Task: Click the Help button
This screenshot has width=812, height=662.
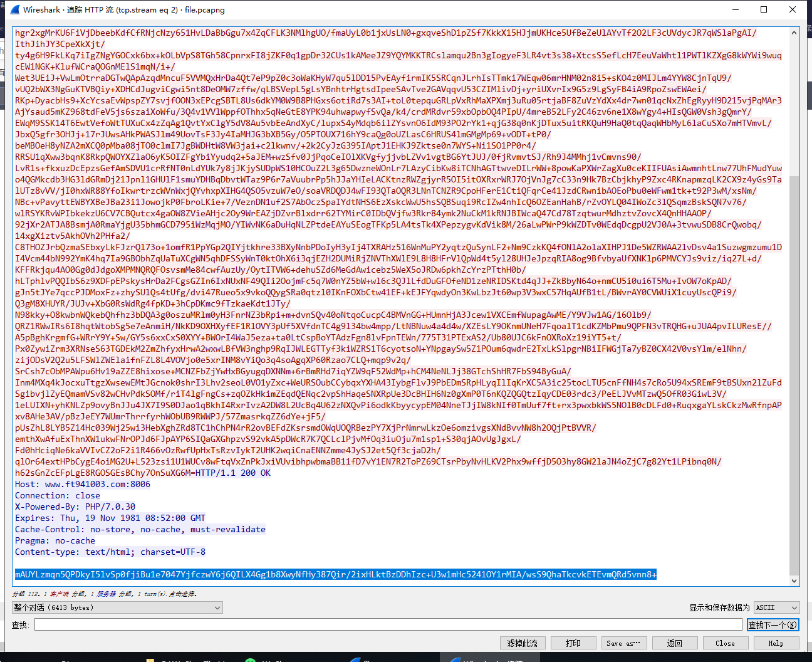Action: tap(776, 643)
